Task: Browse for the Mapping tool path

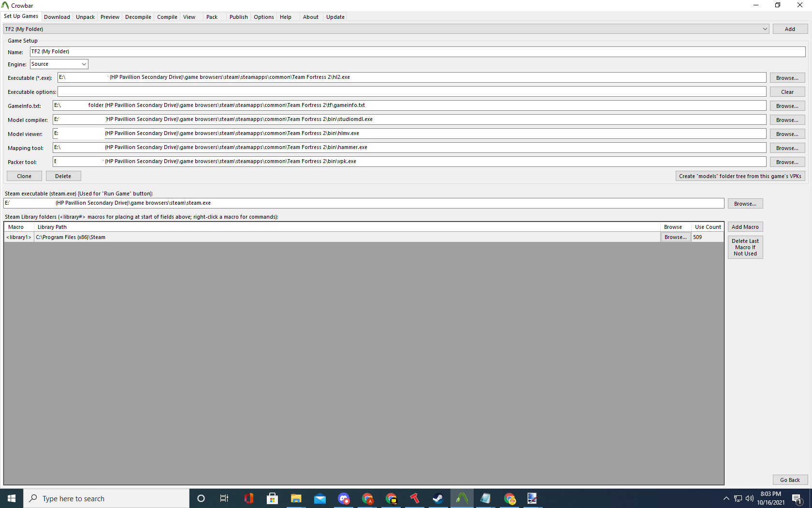Action: [x=787, y=148]
